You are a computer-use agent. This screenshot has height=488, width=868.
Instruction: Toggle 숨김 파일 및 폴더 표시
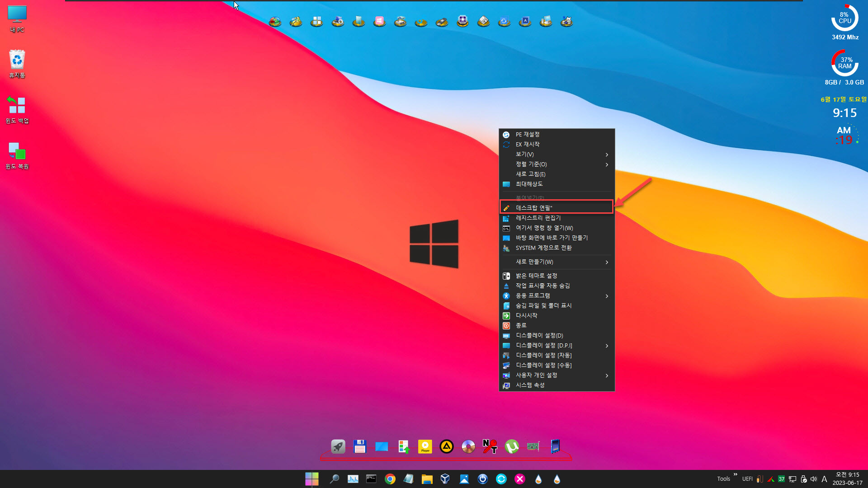[x=557, y=305]
